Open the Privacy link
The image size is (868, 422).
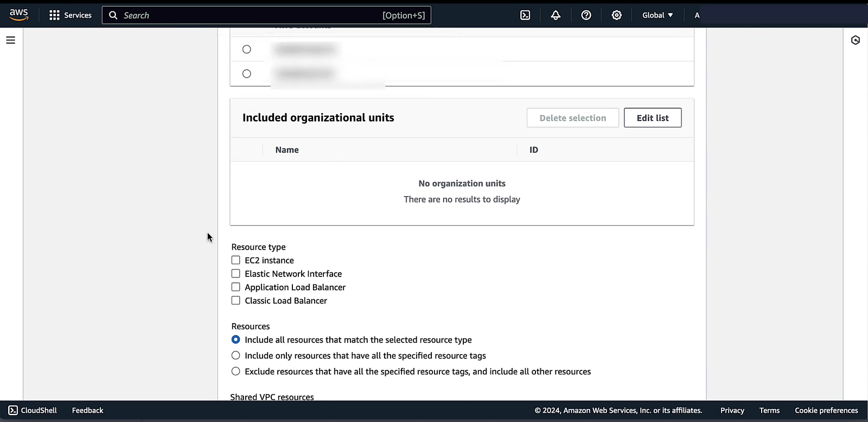point(732,411)
